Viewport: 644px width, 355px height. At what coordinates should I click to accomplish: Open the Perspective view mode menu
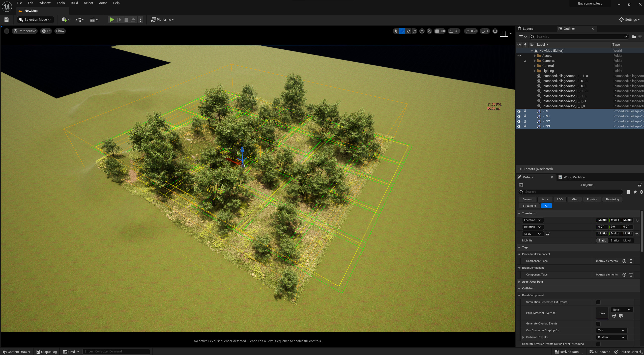click(x=25, y=31)
